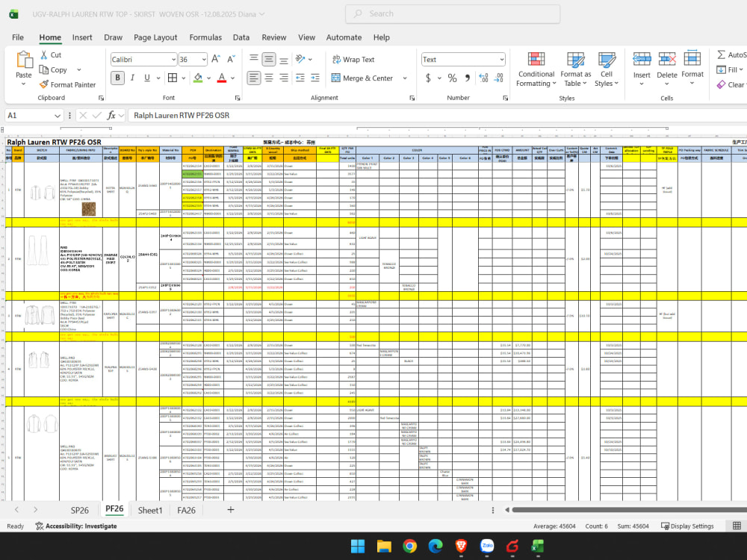Image resolution: width=747 pixels, height=560 pixels.
Task: Click the Increase Decimal icon
Action: coord(483,78)
